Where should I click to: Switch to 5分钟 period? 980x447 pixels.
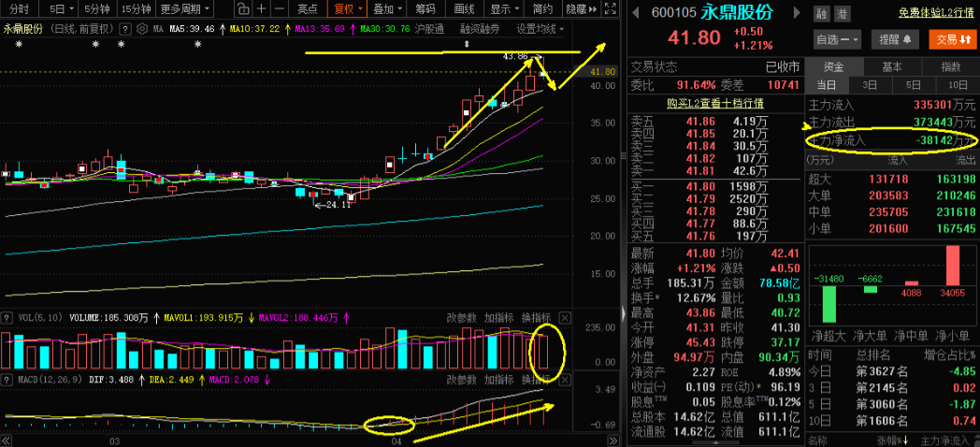[97, 8]
